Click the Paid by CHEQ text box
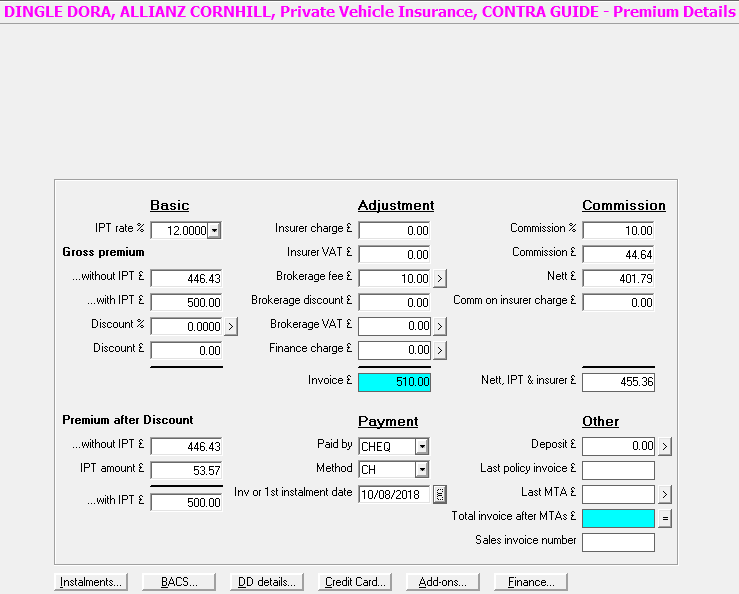The height and width of the screenshot is (594, 739). tap(387, 446)
